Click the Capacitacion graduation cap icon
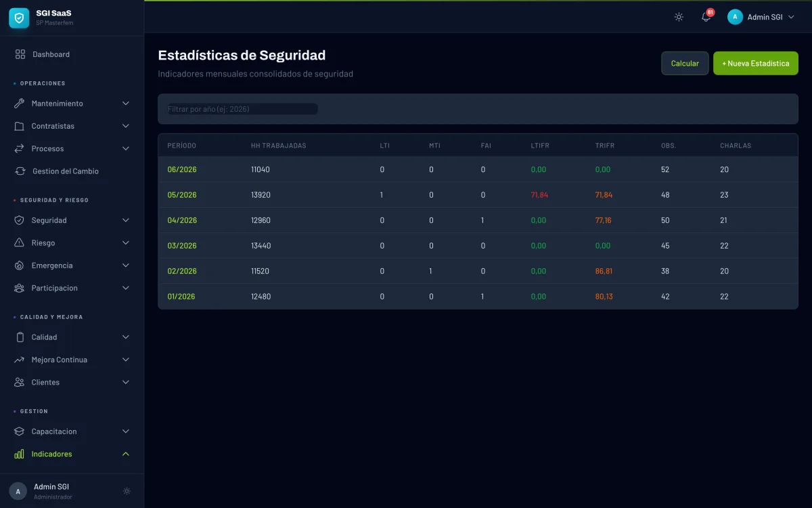Image resolution: width=812 pixels, height=508 pixels. point(19,431)
